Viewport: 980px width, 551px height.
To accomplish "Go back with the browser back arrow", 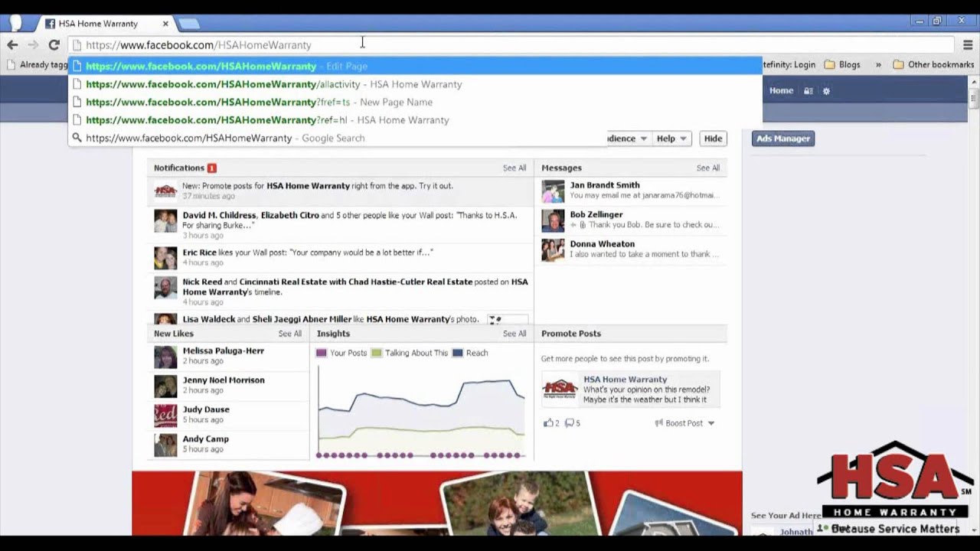I will coord(12,44).
